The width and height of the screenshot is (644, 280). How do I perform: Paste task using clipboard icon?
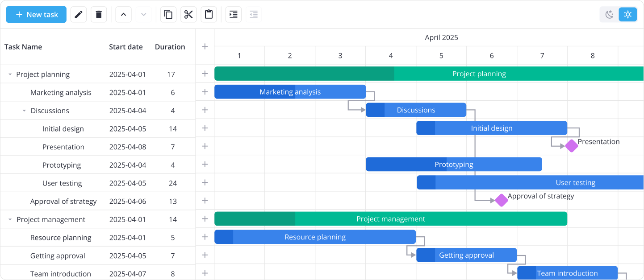209,15
